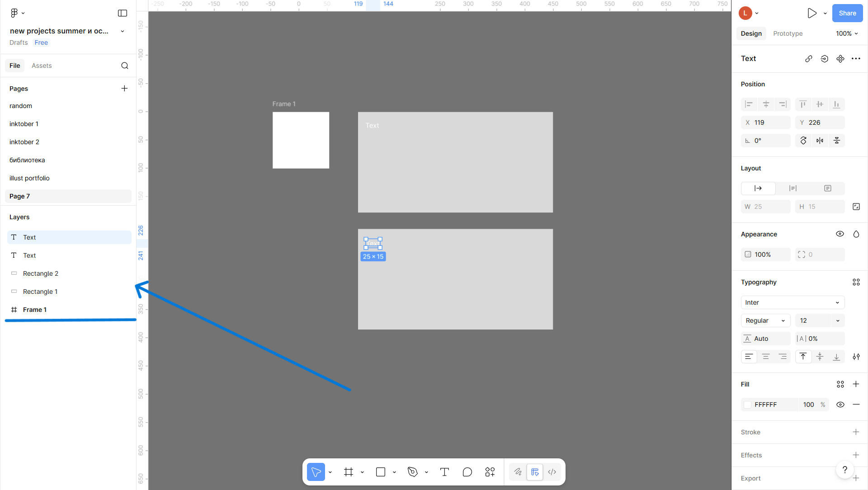Hide the FFFFFF fill with eye icon
The width and height of the screenshot is (868, 490).
[840, 405]
